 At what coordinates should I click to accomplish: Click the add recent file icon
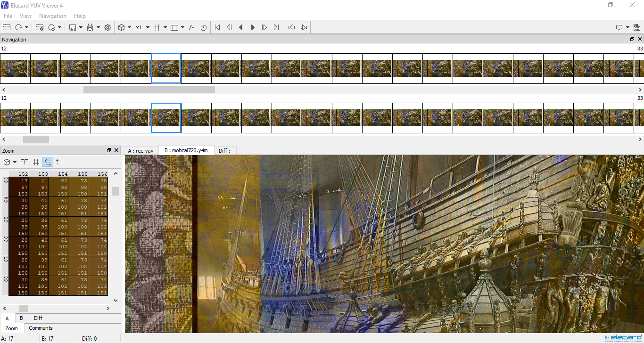point(52,27)
